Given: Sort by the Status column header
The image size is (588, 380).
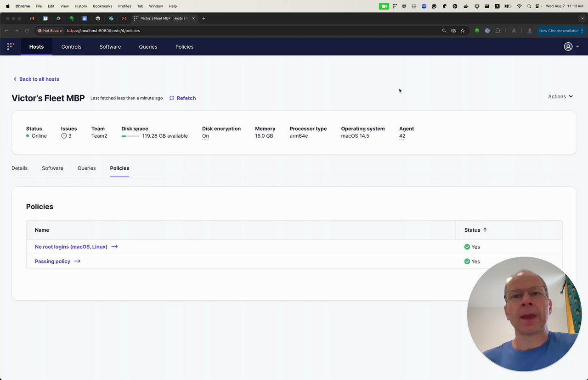Looking at the screenshot, I should point(475,230).
